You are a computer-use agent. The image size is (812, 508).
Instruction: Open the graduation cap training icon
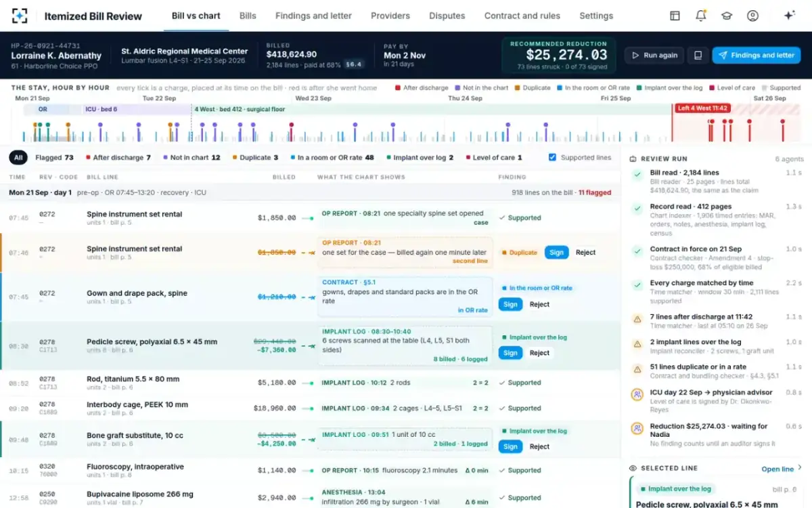(727, 16)
